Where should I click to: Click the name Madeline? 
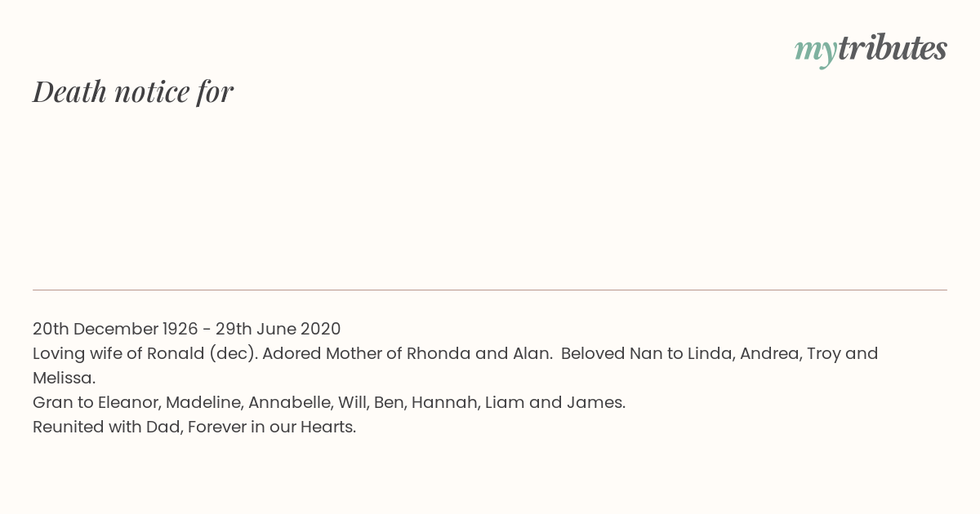point(203,402)
